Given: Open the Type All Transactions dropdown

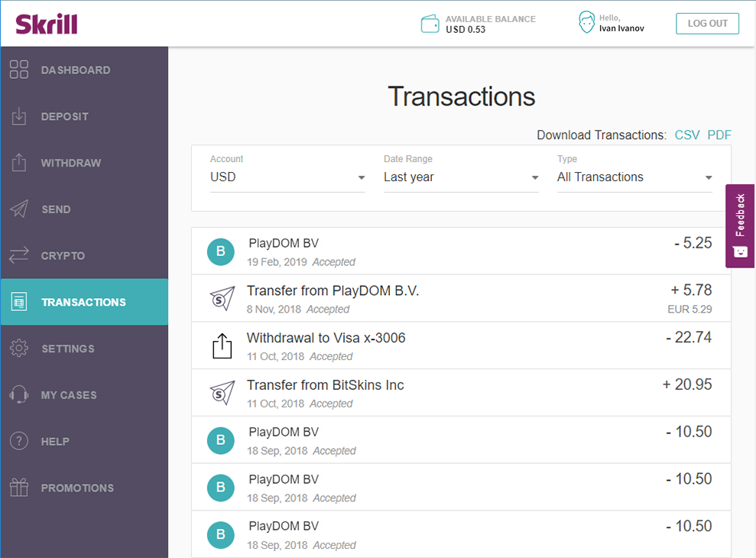Looking at the screenshot, I should click(x=634, y=177).
